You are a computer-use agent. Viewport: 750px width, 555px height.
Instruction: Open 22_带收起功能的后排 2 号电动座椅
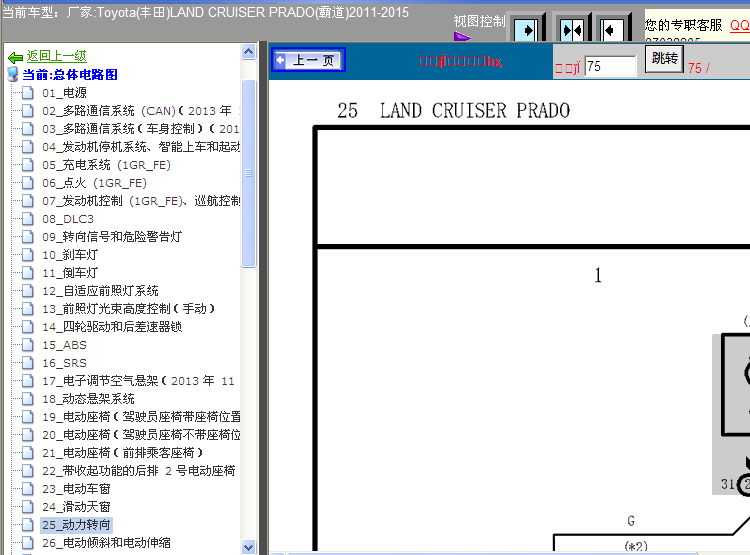138,471
